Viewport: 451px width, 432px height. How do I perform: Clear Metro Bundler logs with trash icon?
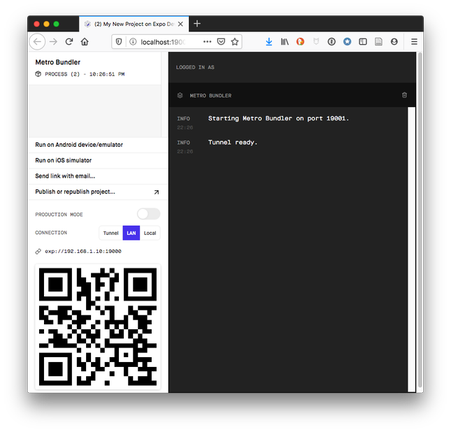[x=404, y=95]
